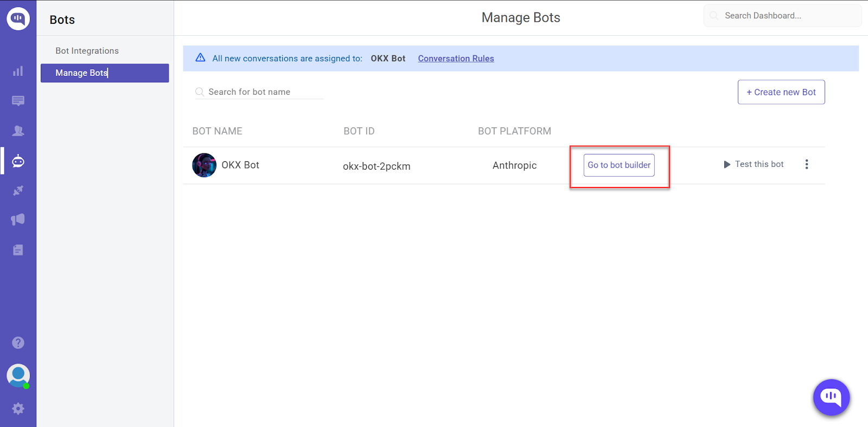Open the conversations chat icon
868x427 pixels.
coord(18,101)
